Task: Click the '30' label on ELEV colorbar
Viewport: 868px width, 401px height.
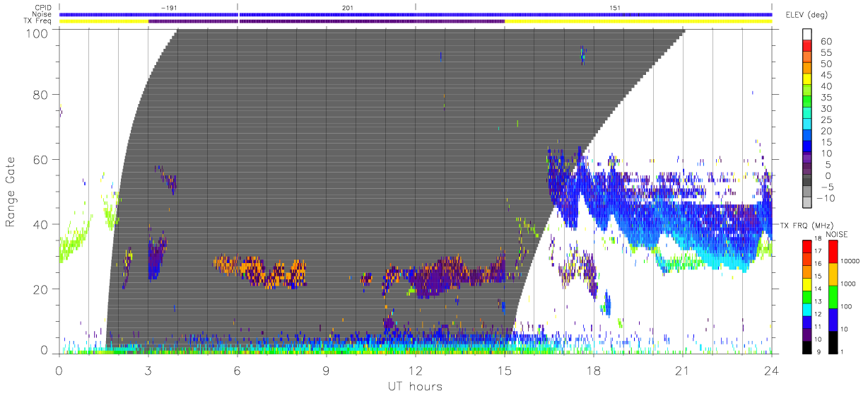Action: (x=826, y=109)
